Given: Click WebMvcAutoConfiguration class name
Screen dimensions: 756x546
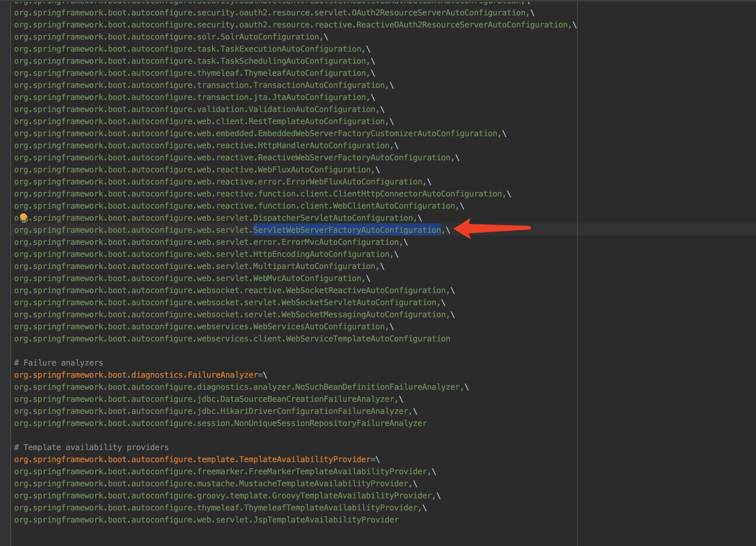Looking at the screenshot, I should 307,278.
